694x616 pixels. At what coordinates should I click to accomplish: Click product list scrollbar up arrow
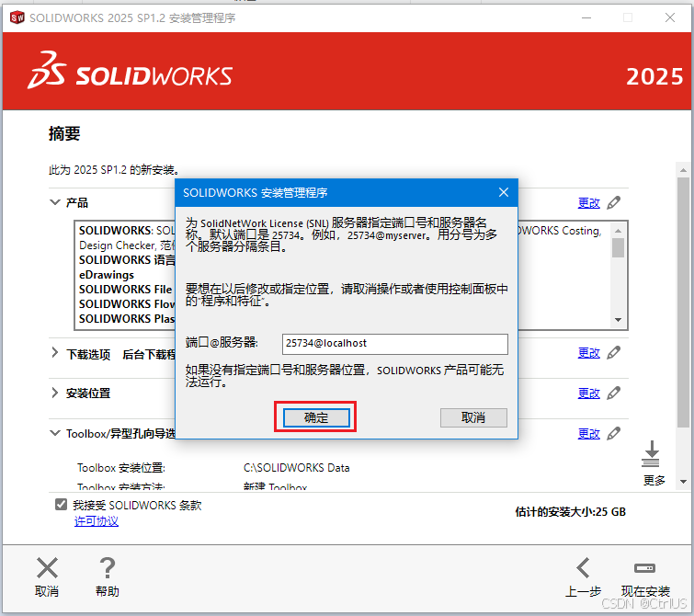(619, 231)
